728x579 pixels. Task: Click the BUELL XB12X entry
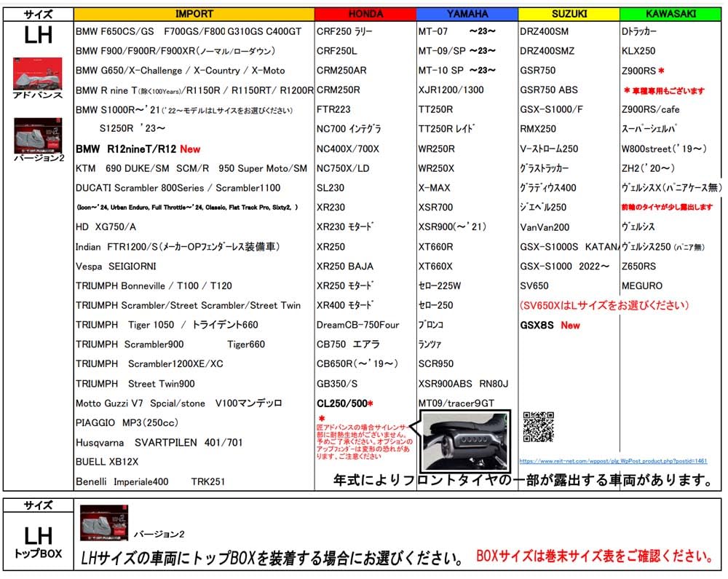coord(107,462)
